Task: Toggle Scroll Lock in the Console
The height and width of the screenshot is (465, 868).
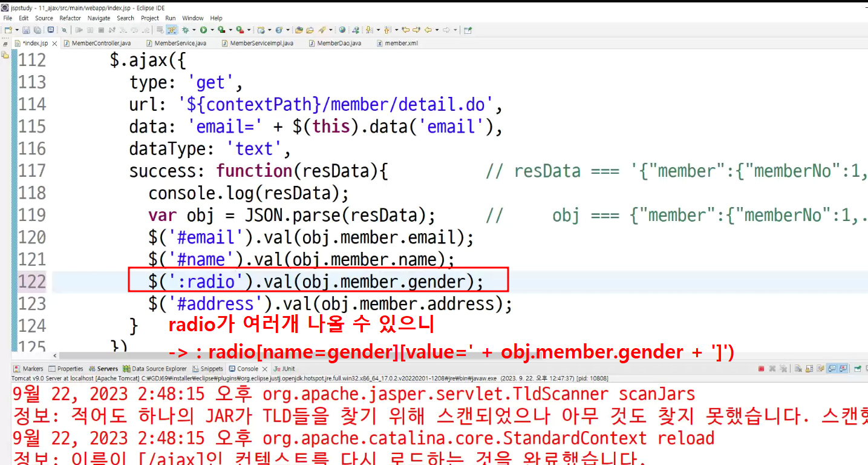Action: [809, 369]
